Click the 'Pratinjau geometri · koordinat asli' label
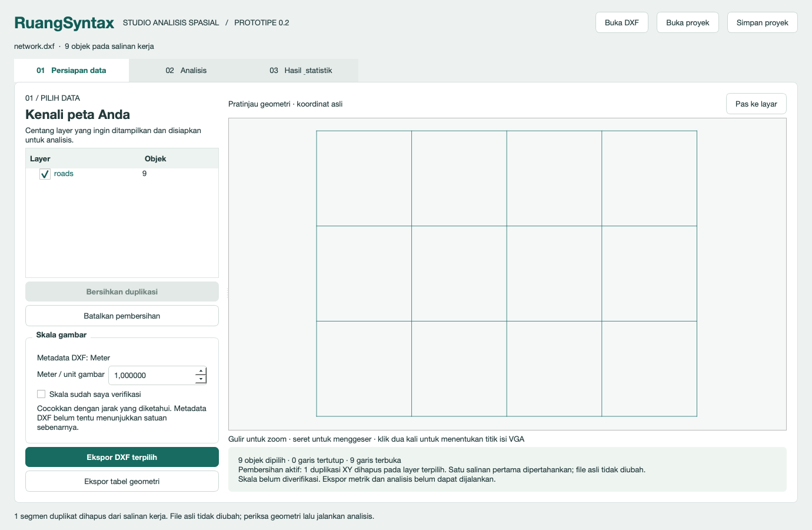This screenshot has width=812, height=530. (x=285, y=104)
